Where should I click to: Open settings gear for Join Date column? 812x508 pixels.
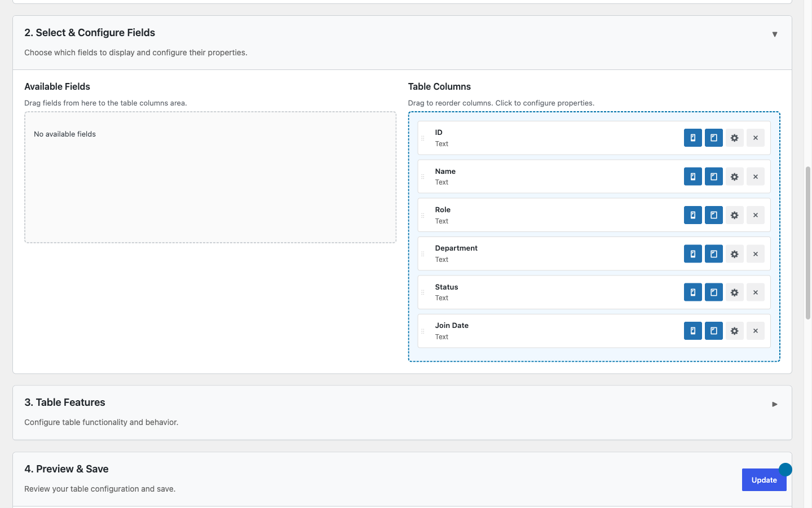[734, 331]
